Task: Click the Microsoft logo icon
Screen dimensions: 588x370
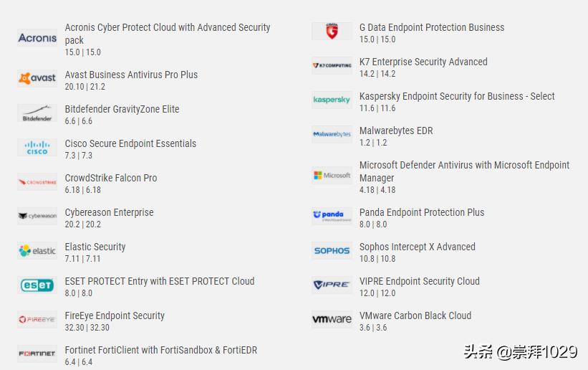Action: 332,175
